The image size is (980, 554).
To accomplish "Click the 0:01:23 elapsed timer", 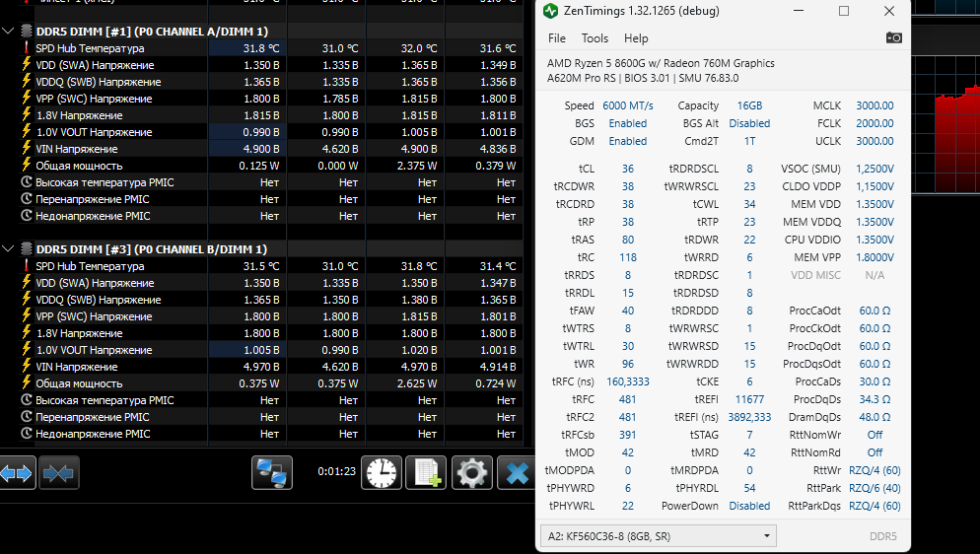I will click(x=336, y=471).
